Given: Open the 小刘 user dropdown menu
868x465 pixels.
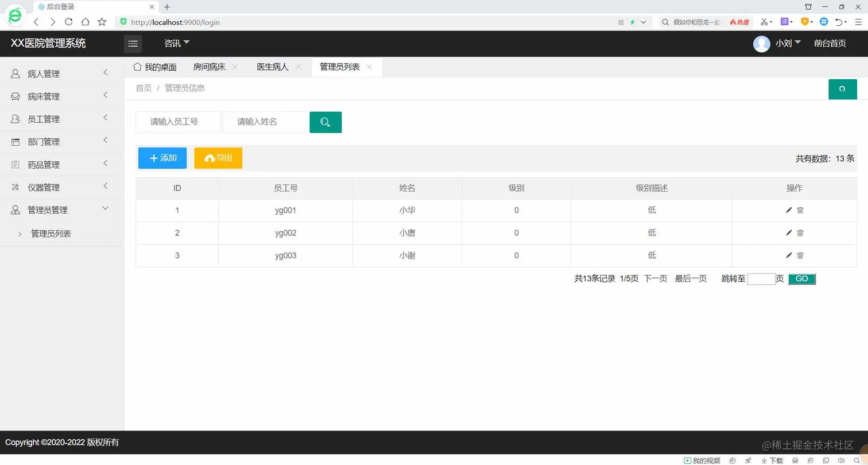Looking at the screenshot, I should pos(788,43).
